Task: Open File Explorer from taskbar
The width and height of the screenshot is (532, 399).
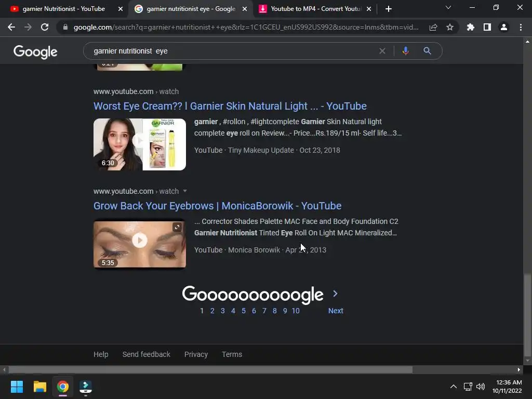Action: pos(39,387)
